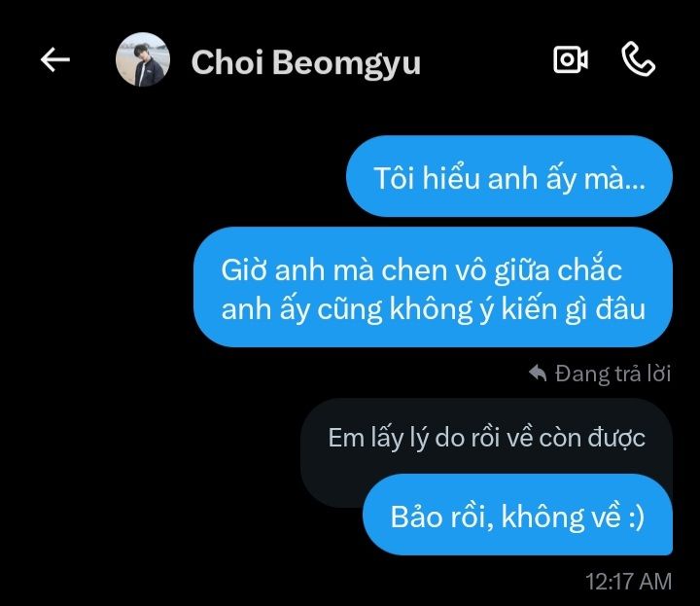This screenshot has height=606, width=700.
Task: Click the word "Giờ" in second bubble
Action: click(x=243, y=270)
